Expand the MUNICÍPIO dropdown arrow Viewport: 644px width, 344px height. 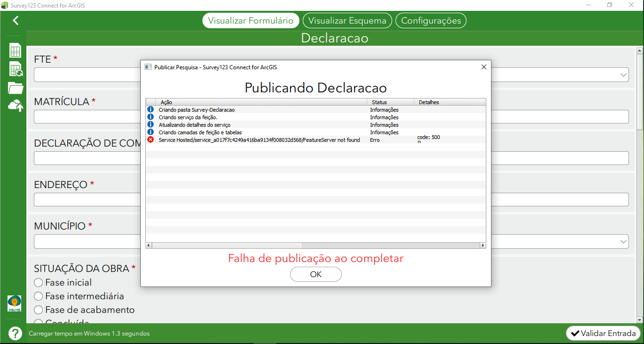coord(623,242)
